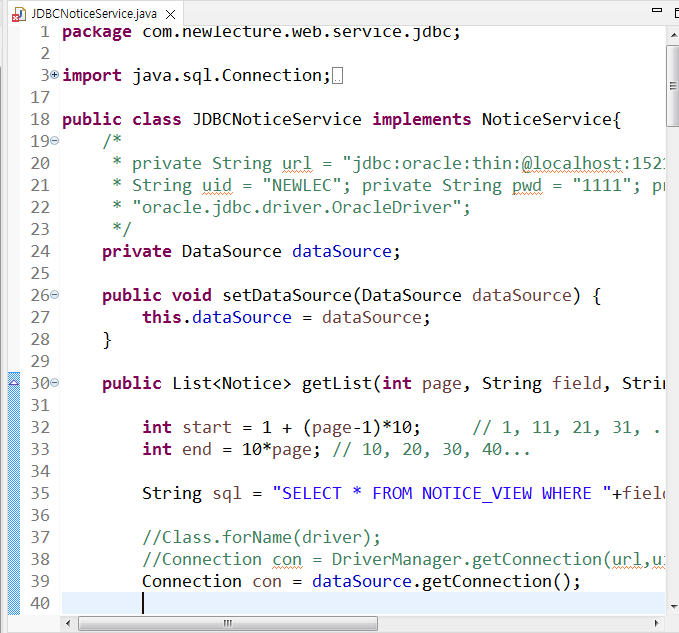The width and height of the screenshot is (679, 633).
Task: Click the closing brace on line 28
Action: point(107,340)
